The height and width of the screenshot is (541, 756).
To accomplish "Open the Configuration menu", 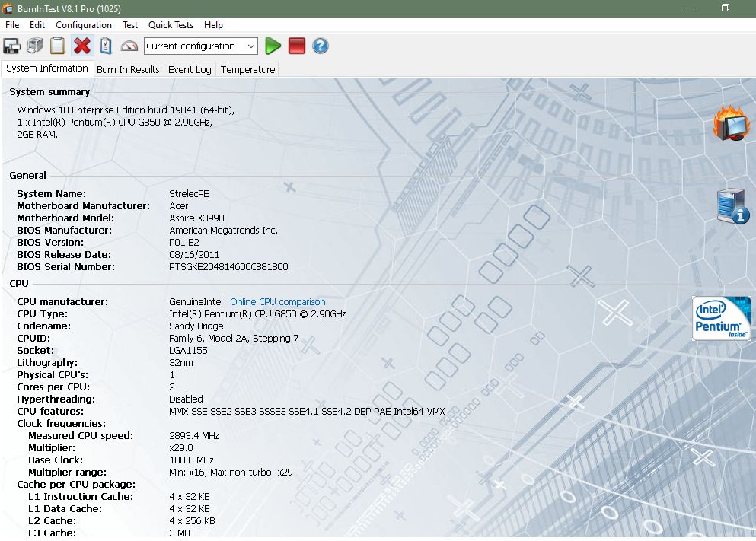I will coord(84,25).
